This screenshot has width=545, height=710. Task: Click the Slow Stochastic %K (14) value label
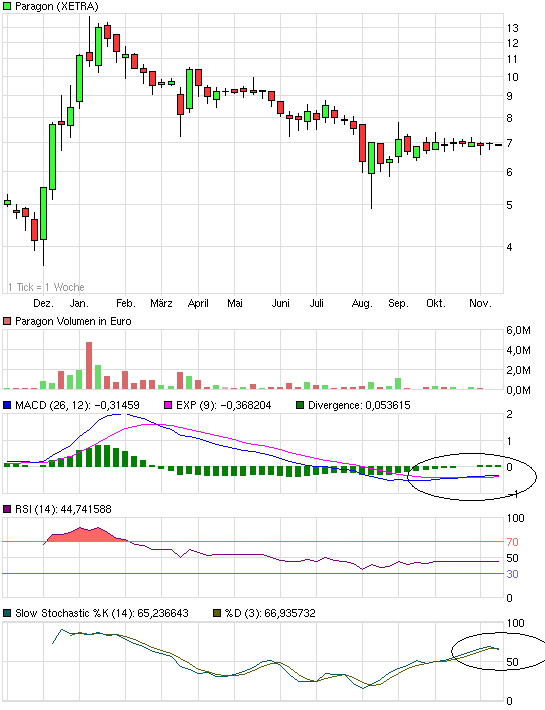[x=101, y=614]
